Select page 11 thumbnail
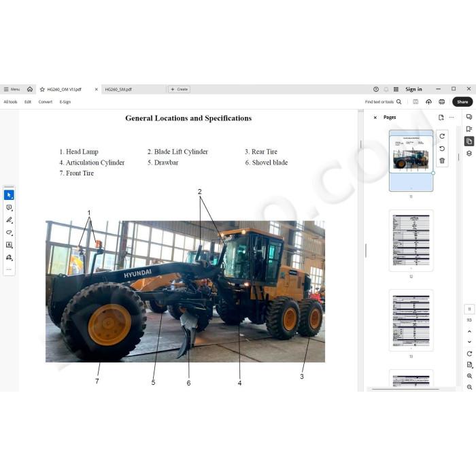The image size is (476, 476). click(411, 160)
